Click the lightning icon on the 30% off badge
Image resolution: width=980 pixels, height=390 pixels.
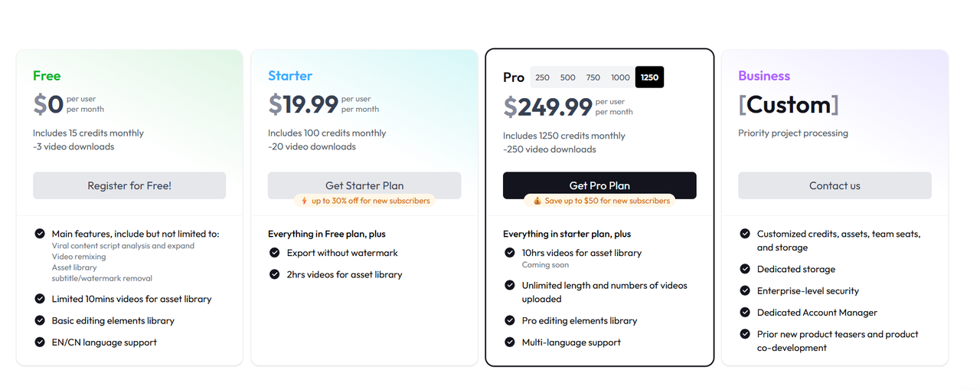point(304,201)
